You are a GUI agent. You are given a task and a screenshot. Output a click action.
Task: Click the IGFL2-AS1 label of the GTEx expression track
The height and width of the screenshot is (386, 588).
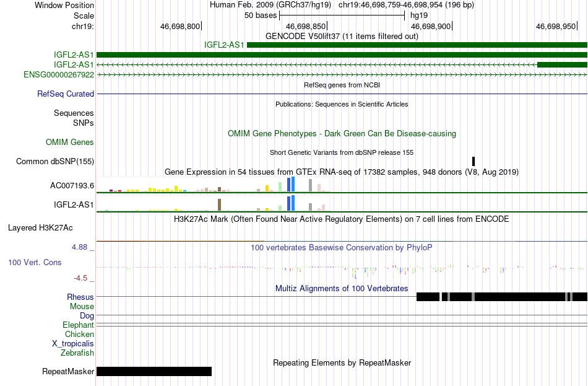74,204
